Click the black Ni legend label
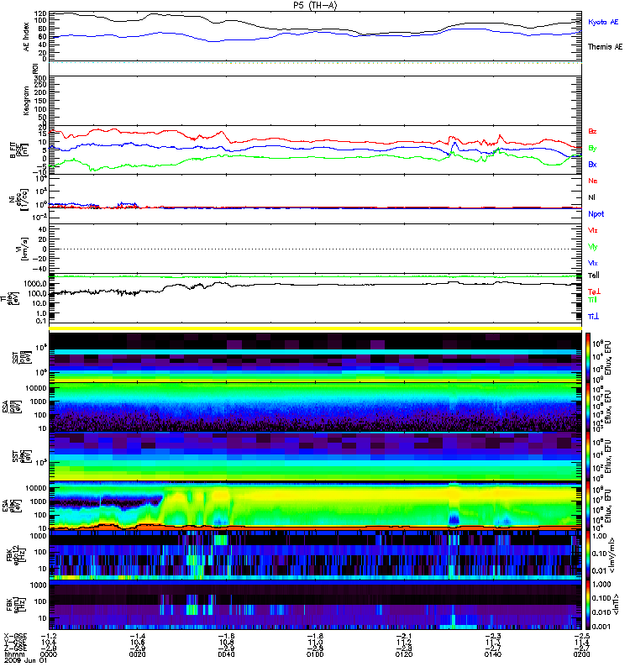Viewport: 630px width, 672px height. 591,197
